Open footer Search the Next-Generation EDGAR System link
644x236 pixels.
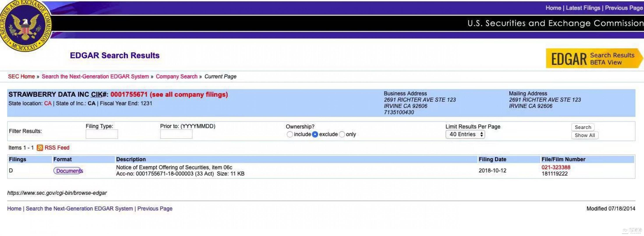79,208
